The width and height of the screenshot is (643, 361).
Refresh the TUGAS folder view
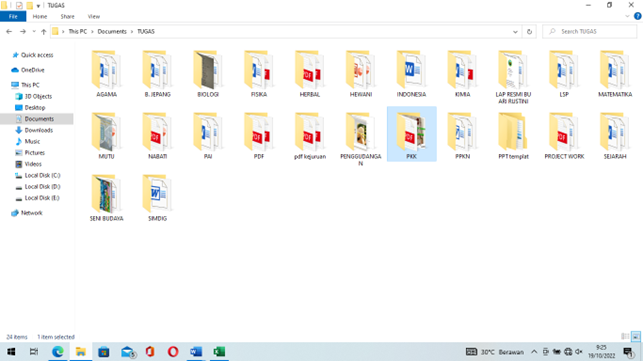[x=529, y=32]
